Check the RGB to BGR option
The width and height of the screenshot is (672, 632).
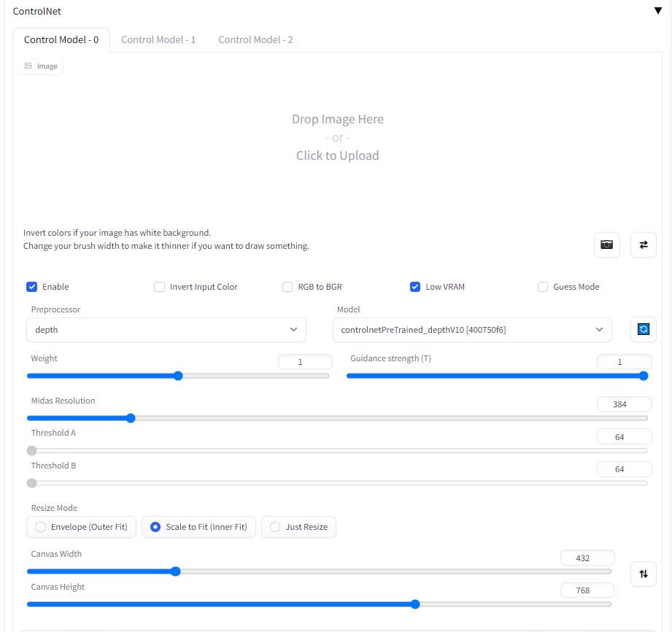(287, 286)
